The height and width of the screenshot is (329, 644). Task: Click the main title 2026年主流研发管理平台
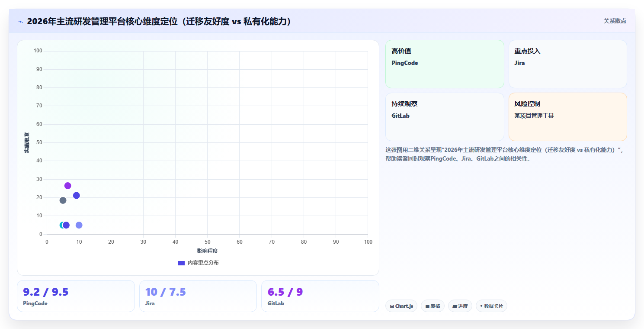coord(159,21)
